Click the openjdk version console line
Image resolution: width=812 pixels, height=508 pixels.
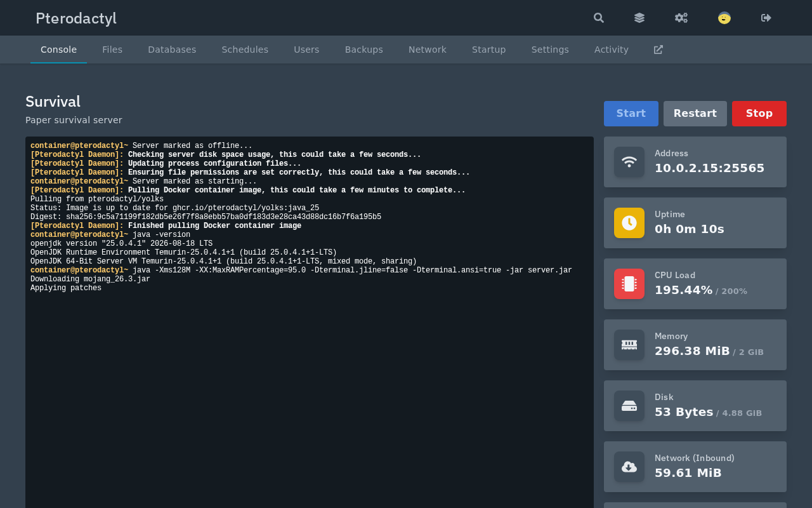click(x=121, y=244)
